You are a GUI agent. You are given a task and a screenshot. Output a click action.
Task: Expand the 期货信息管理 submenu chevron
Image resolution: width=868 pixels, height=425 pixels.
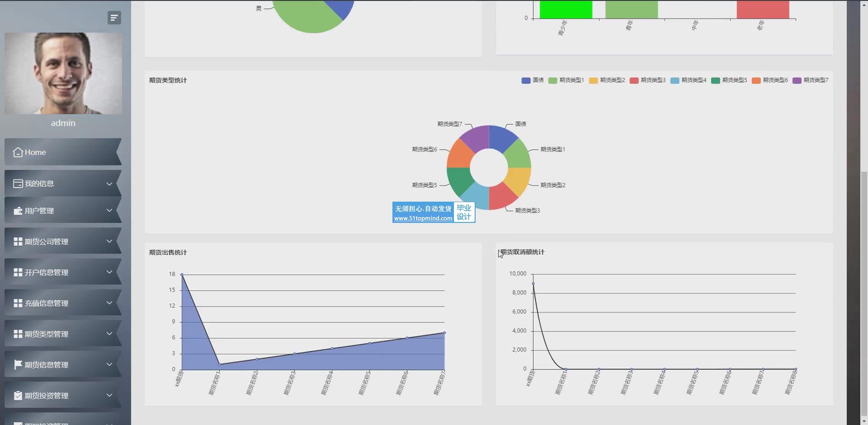click(x=109, y=364)
